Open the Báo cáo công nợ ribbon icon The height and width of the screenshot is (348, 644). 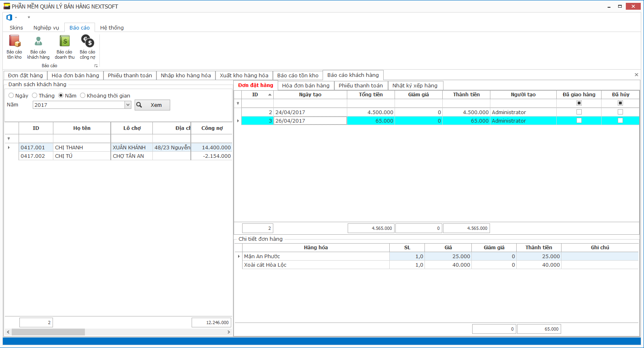click(87, 47)
